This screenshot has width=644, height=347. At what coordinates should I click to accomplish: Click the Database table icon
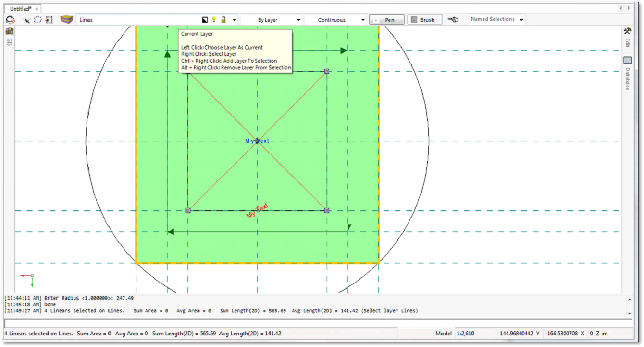point(627,60)
